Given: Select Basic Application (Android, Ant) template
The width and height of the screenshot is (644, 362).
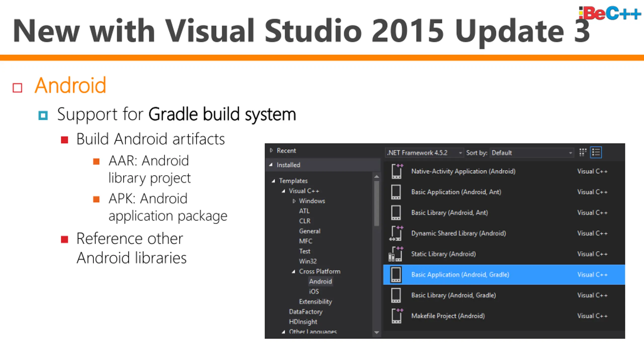Looking at the screenshot, I should (x=504, y=192).
